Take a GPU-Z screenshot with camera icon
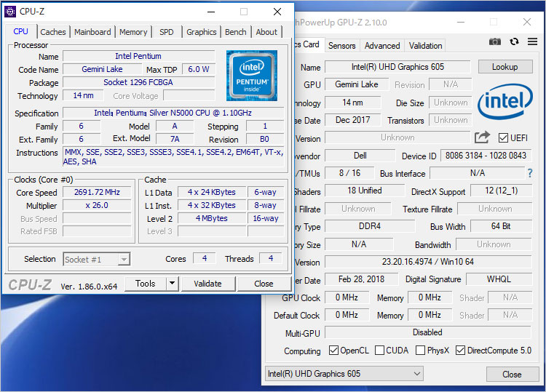546x392 pixels. coord(494,41)
